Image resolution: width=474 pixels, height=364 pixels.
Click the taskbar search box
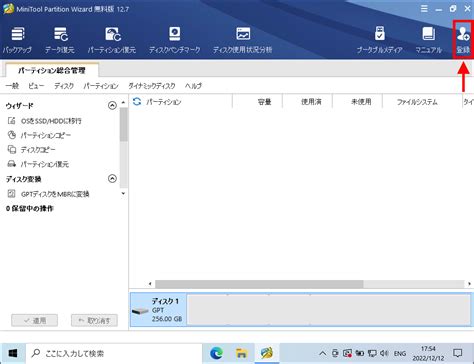pos(114,353)
